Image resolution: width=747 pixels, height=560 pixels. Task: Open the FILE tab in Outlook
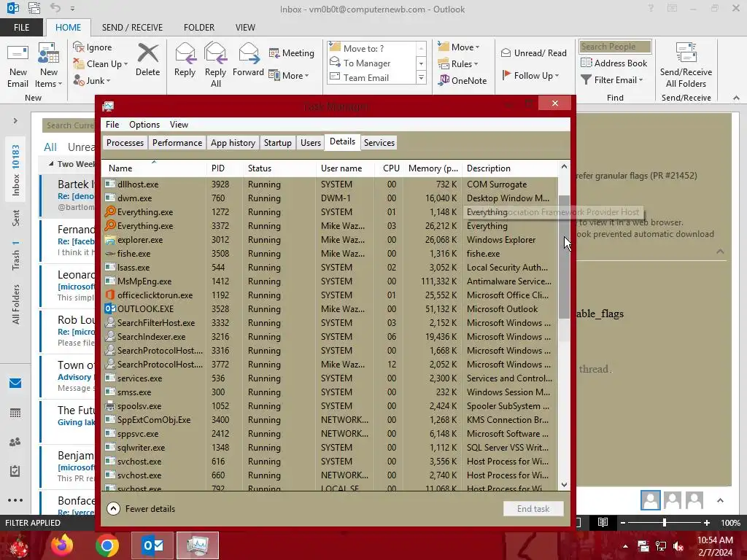(x=21, y=28)
